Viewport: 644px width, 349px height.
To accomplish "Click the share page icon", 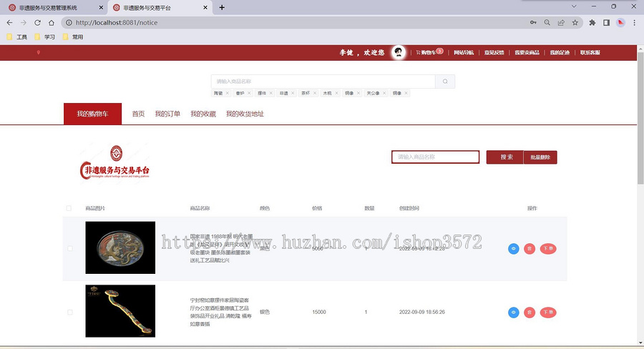I will point(561,23).
